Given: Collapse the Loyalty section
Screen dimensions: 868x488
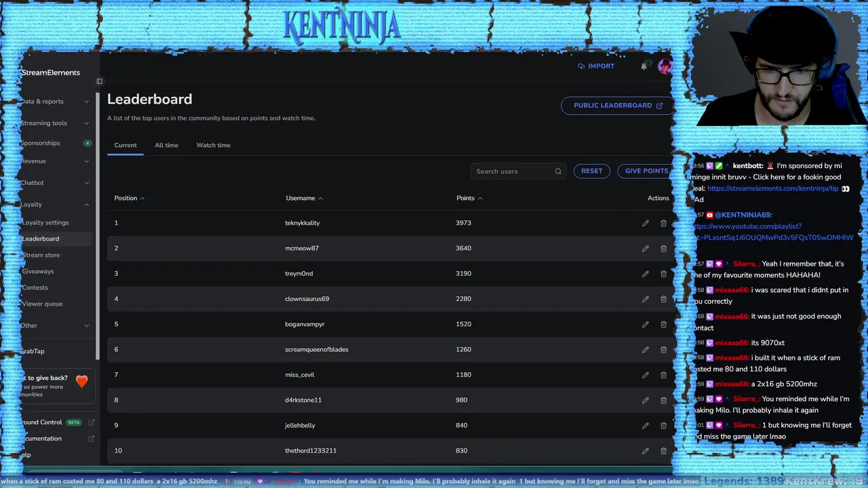Looking at the screenshot, I should point(54,205).
